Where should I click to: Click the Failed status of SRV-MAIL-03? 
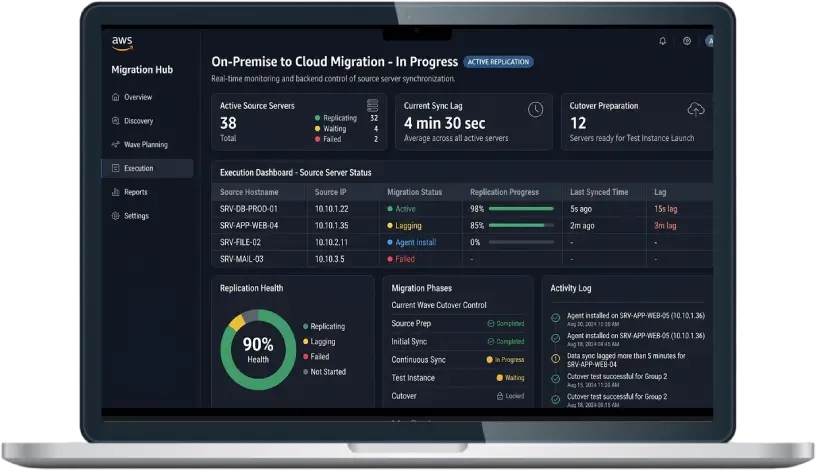tap(401, 259)
